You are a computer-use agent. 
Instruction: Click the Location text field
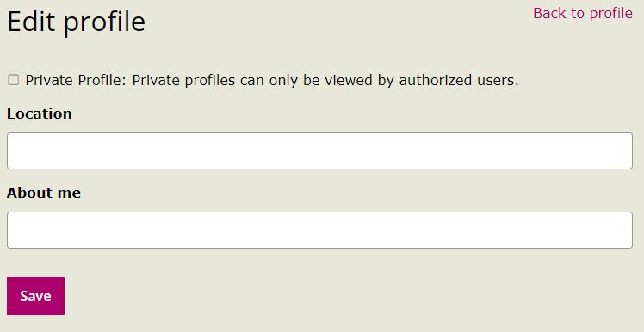click(319, 151)
